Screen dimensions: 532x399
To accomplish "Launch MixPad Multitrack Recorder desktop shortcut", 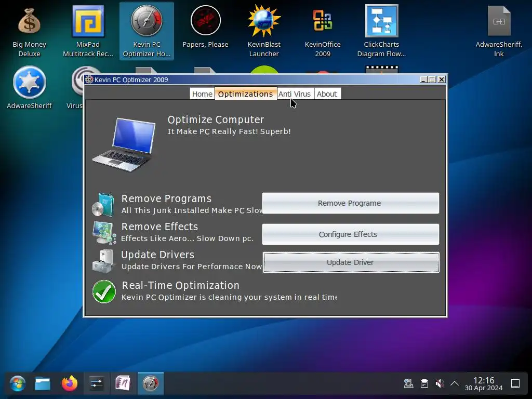I will tap(88, 31).
